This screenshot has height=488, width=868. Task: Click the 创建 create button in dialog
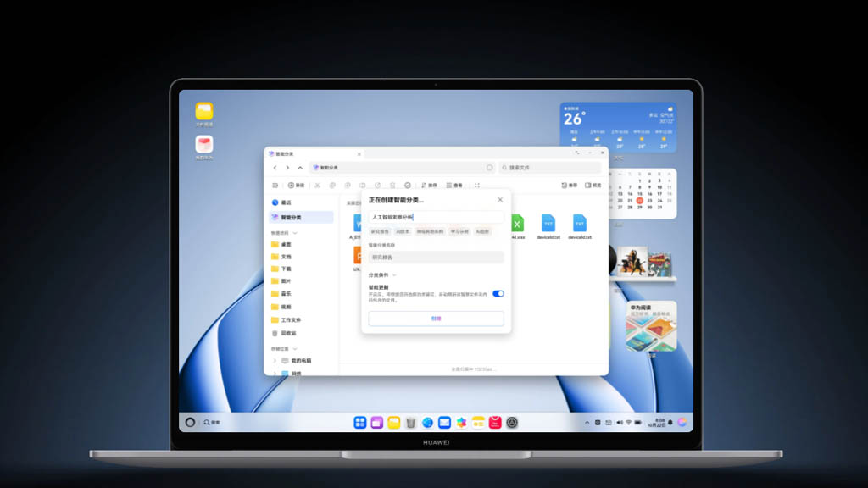coord(437,318)
